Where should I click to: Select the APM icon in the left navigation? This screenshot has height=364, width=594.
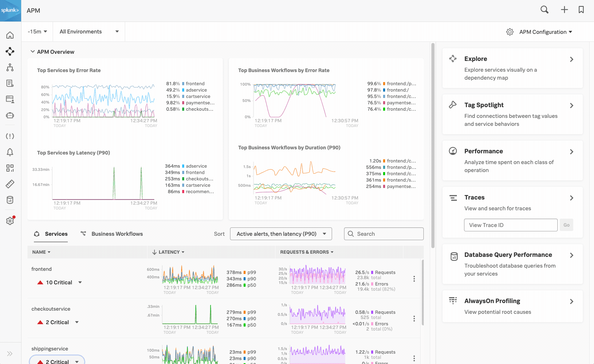pos(10,51)
